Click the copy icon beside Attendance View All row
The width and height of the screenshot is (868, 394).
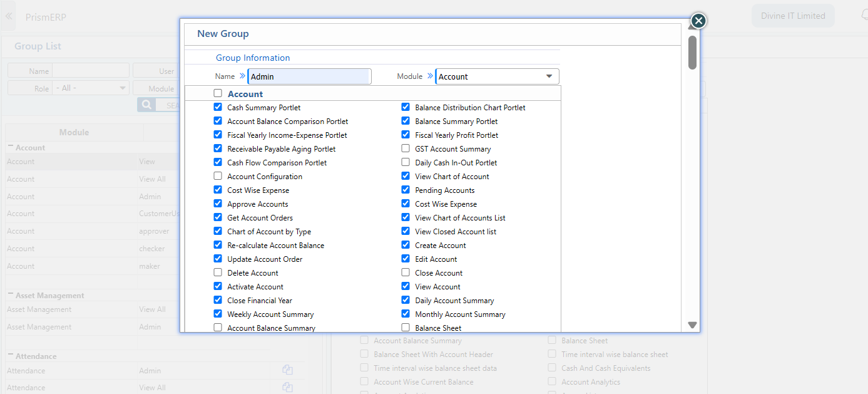coord(287,387)
